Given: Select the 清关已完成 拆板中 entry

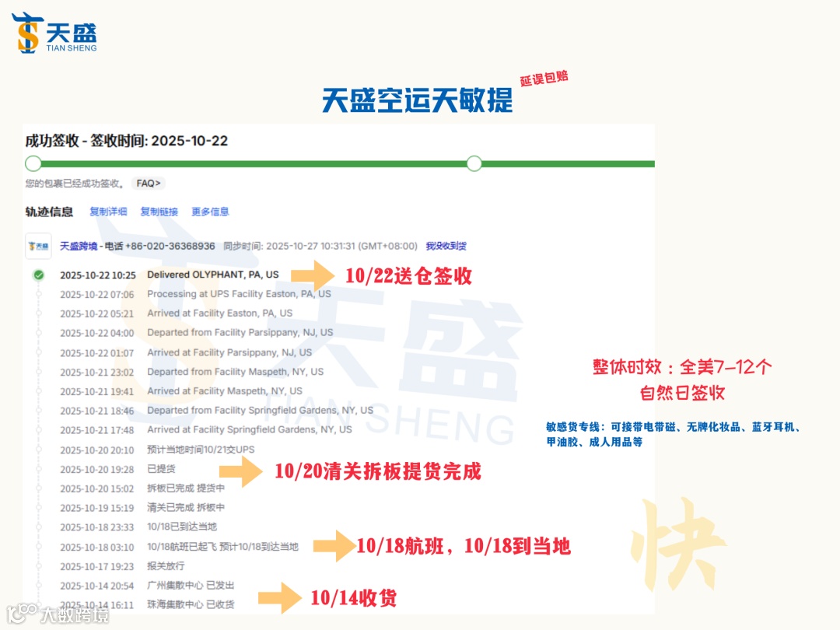Looking at the screenshot, I should (186, 507).
